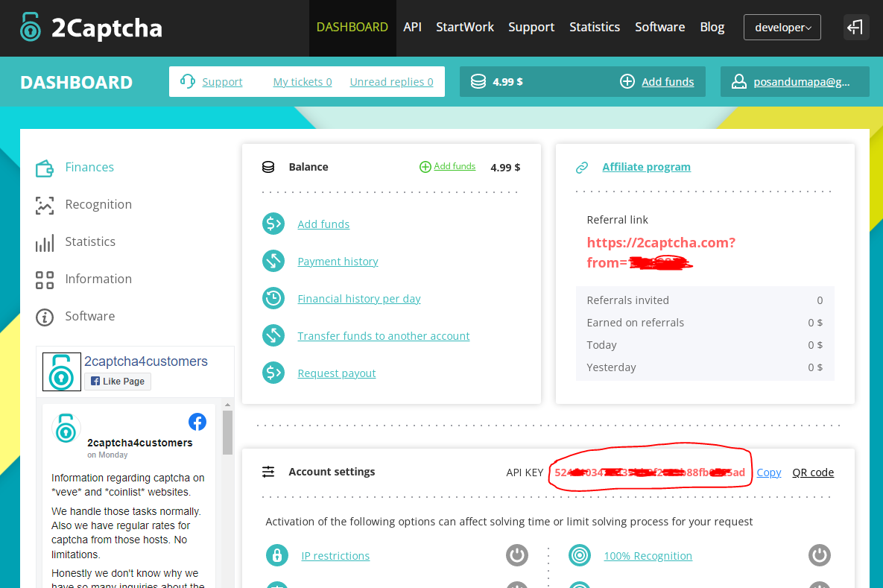The image size is (883, 588).
Task: Click the arrows icon next to Payment history
Action: 273,261
